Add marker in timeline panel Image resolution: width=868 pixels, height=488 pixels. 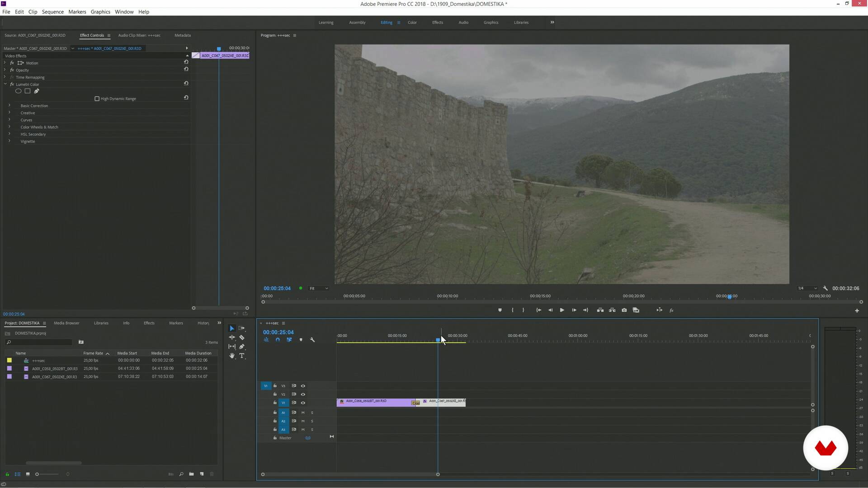301,340
